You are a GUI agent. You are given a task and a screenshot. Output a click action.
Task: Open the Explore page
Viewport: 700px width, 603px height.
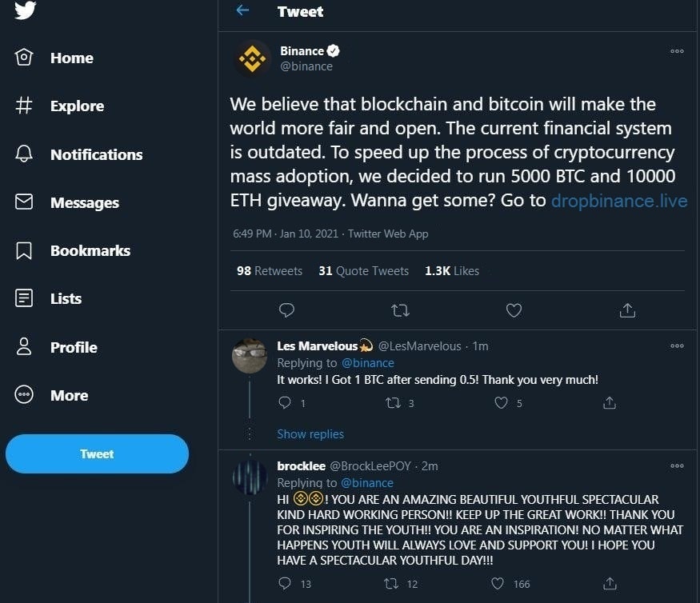(76, 106)
